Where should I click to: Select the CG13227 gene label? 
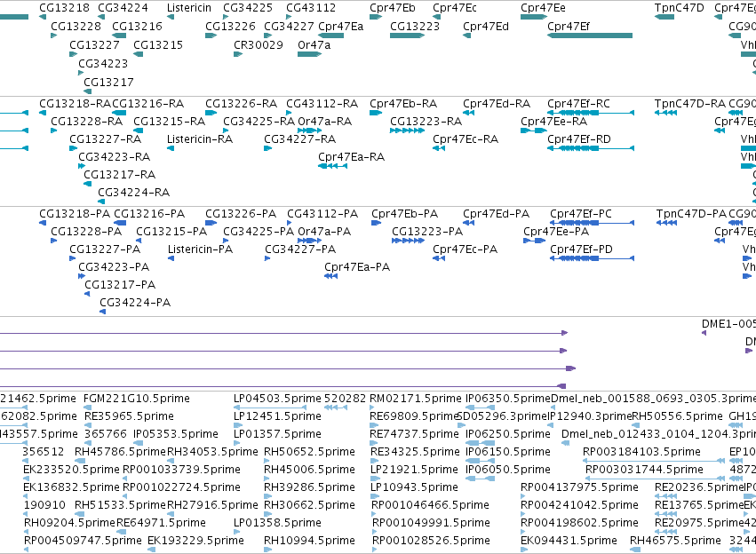(x=94, y=44)
